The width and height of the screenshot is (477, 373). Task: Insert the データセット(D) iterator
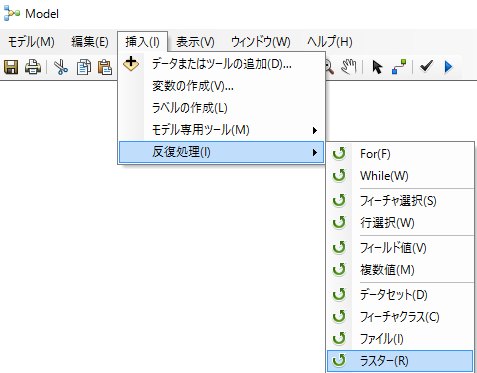(400, 295)
